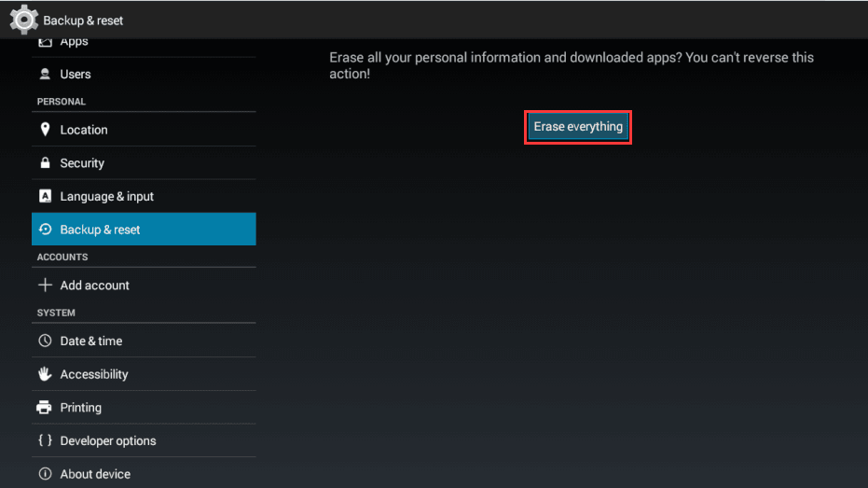
Task: Click the Accessibility hand icon
Action: 45,374
